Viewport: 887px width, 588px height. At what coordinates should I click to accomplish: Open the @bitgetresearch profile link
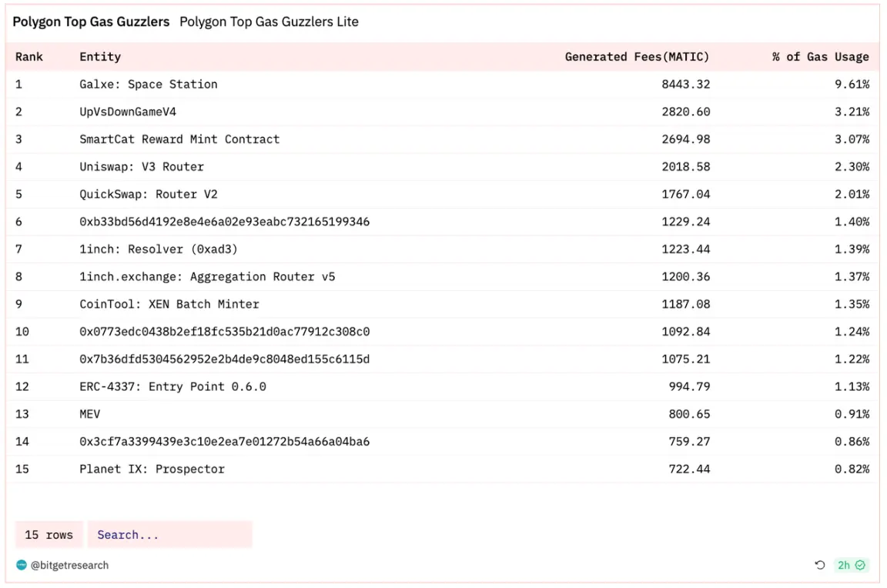(x=69, y=566)
